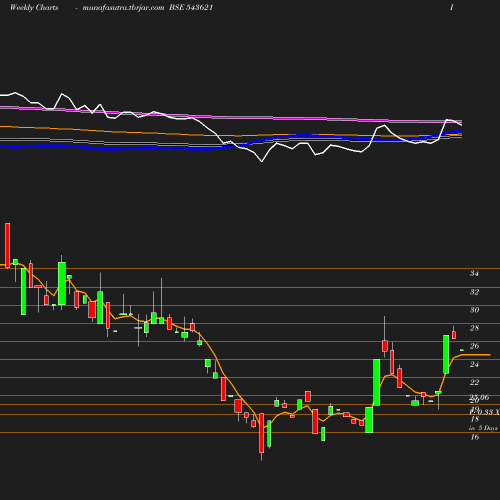Click the "in 5 Days" label
Screen dimensions: 500x500
[483, 428]
